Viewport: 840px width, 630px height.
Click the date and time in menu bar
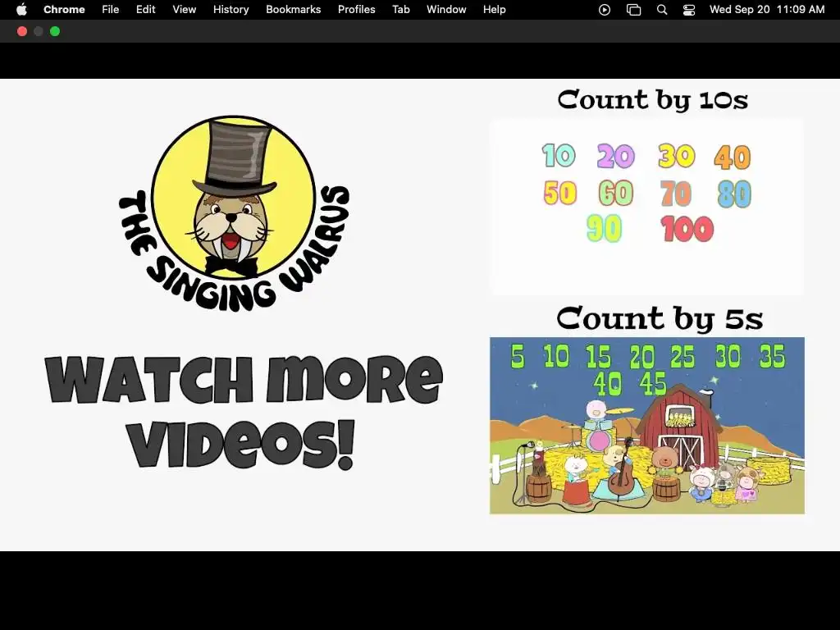point(767,10)
